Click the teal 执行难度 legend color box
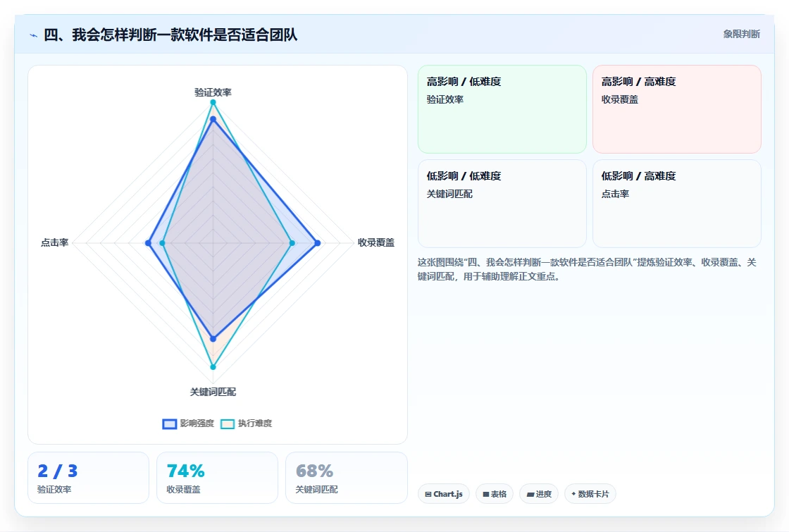The height and width of the screenshot is (532, 789). (228, 423)
